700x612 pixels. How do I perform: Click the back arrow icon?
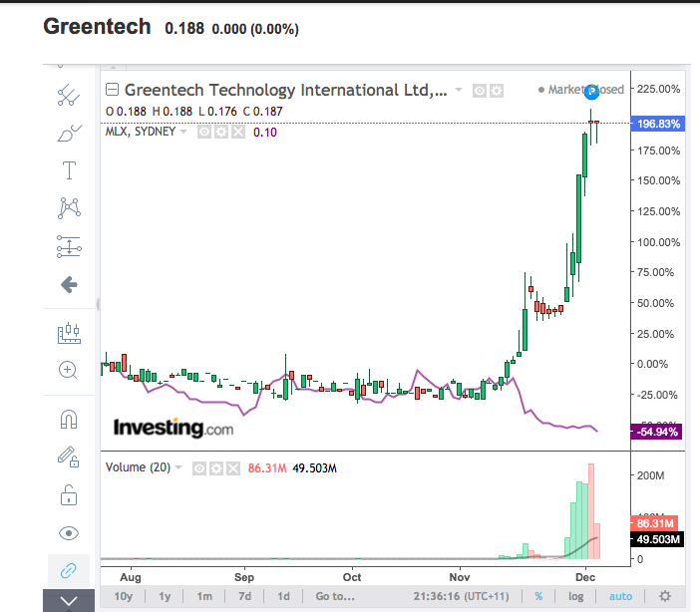point(69,284)
